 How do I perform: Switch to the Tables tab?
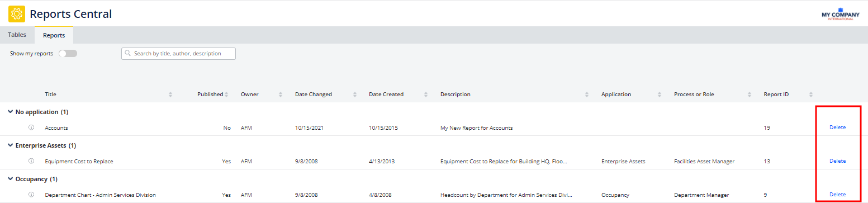tap(17, 35)
